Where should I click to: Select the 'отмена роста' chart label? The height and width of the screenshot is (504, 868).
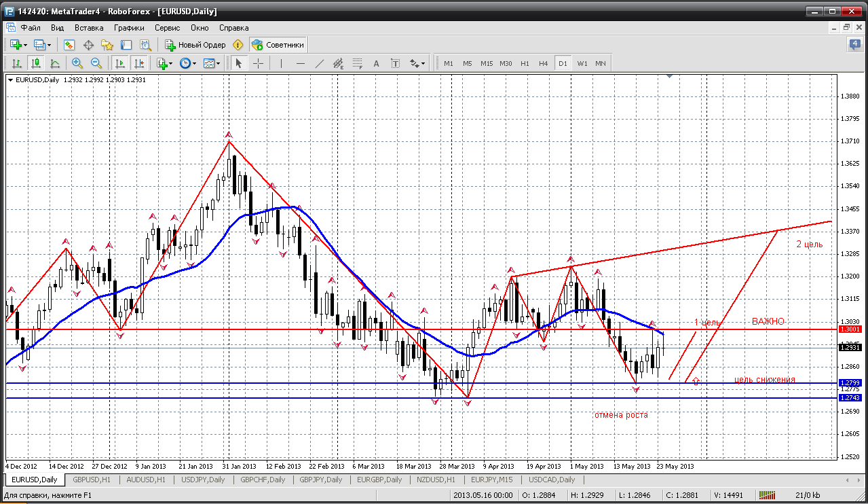(621, 414)
